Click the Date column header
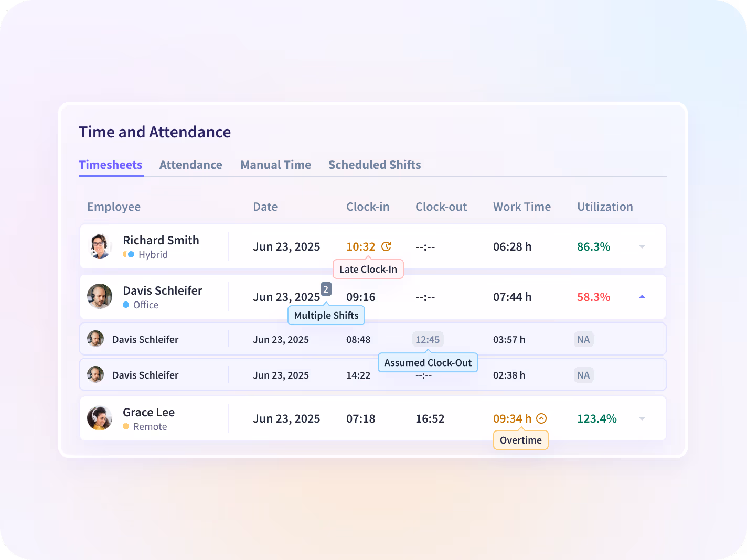The image size is (747, 560). (x=265, y=207)
